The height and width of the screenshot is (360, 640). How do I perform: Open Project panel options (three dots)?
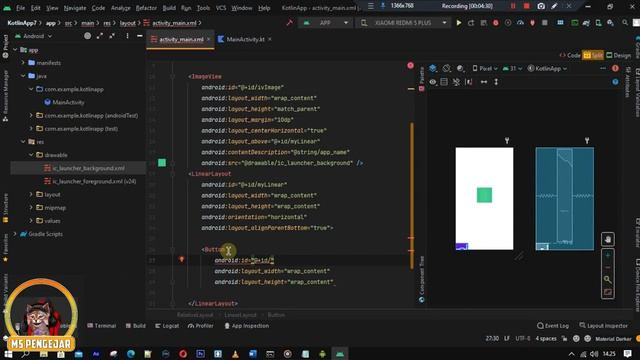tap(127, 36)
